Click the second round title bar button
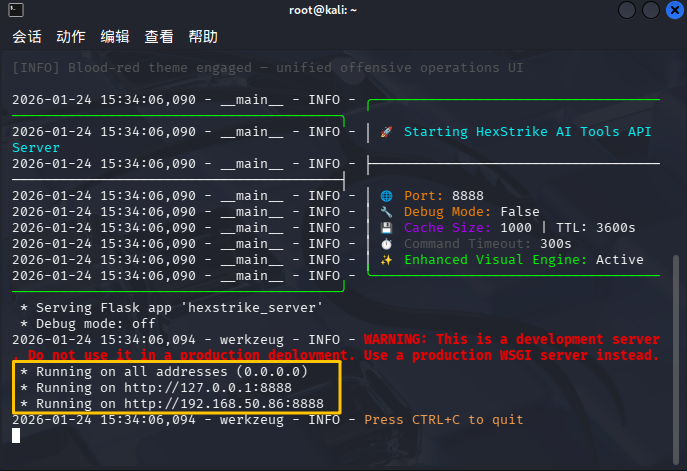 pos(651,10)
